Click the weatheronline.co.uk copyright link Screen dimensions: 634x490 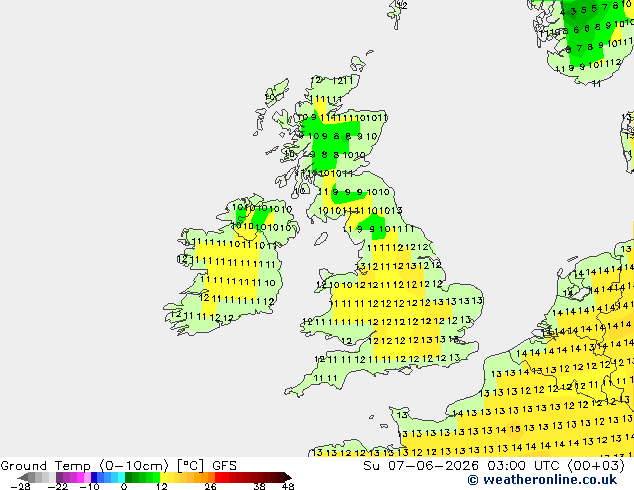coord(542,480)
